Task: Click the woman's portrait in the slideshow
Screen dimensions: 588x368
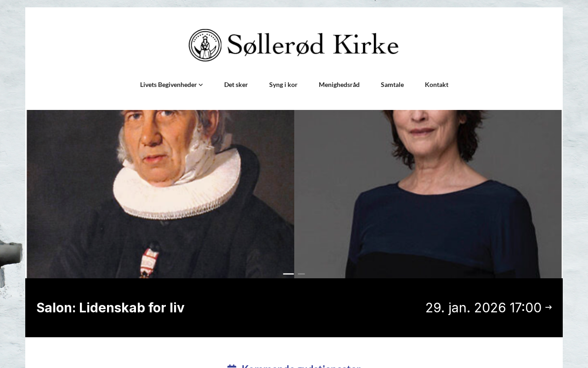Action: [428, 194]
